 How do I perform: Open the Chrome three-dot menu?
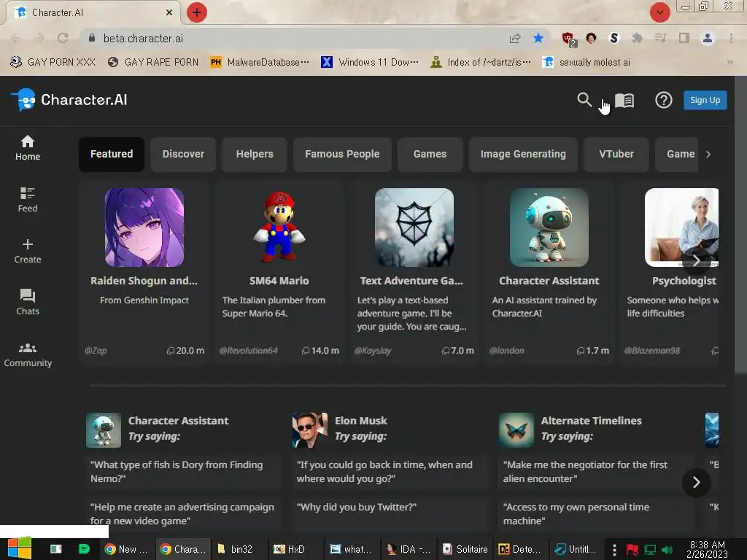click(731, 38)
